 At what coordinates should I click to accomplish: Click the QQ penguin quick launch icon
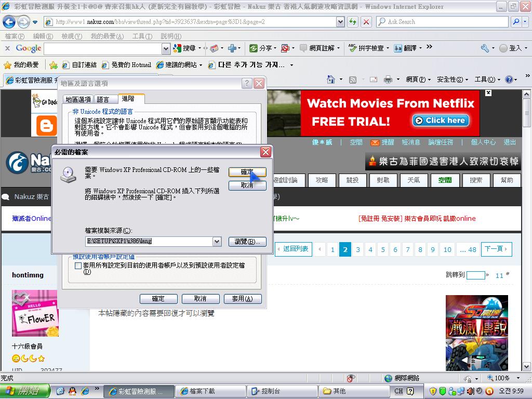point(72,391)
